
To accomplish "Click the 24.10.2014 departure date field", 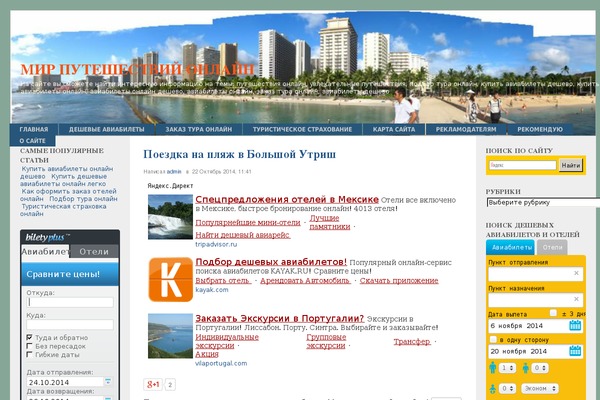I will (65, 382).
